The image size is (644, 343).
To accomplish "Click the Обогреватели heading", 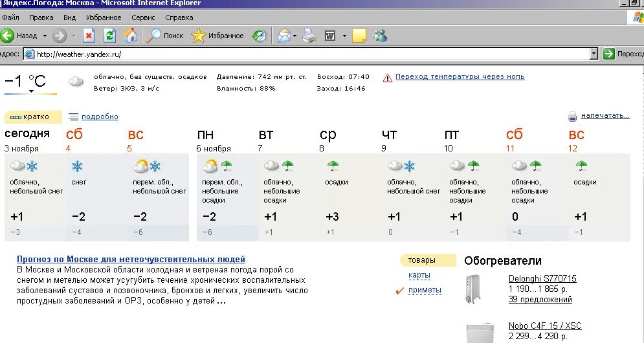I will coord(503,261).
